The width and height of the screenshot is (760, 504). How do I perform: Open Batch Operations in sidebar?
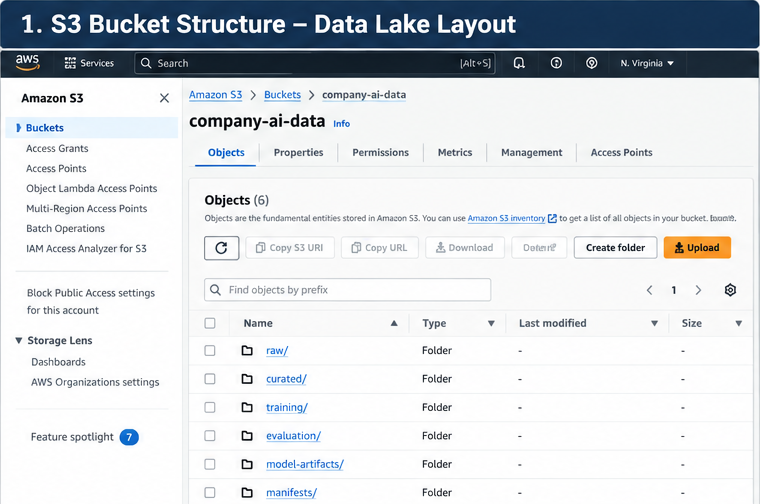click(x=65, y=229)
